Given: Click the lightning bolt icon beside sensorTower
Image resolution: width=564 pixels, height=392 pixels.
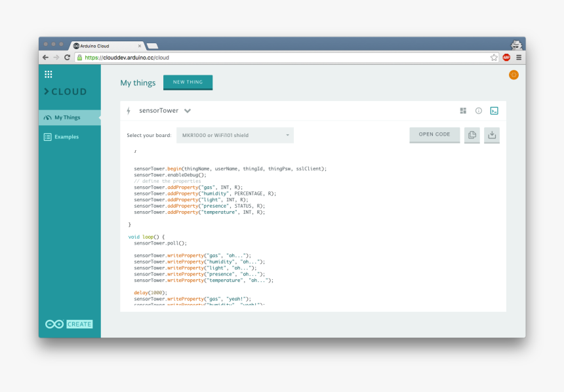Looking at the screenshot, I should pos(129,111).
